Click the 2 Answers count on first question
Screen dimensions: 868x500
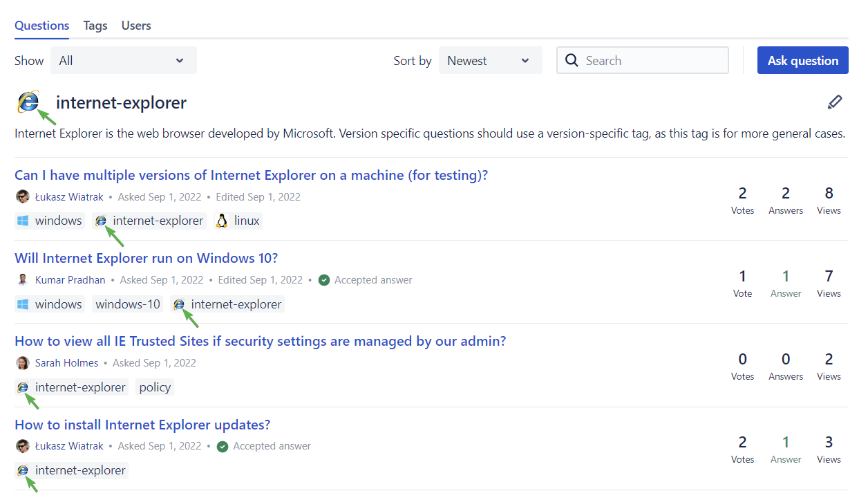click(x=786, y=200)
